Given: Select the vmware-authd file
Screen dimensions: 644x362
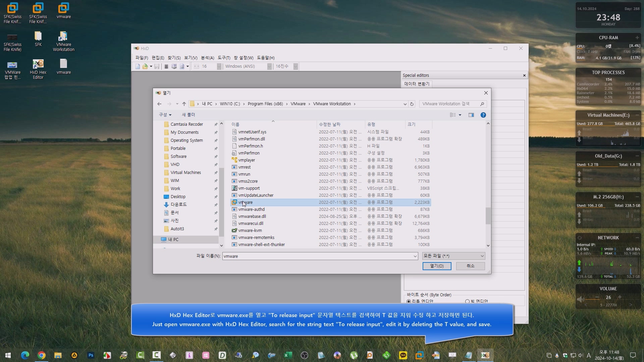Looking at the screenshot, I should [331, 209].
